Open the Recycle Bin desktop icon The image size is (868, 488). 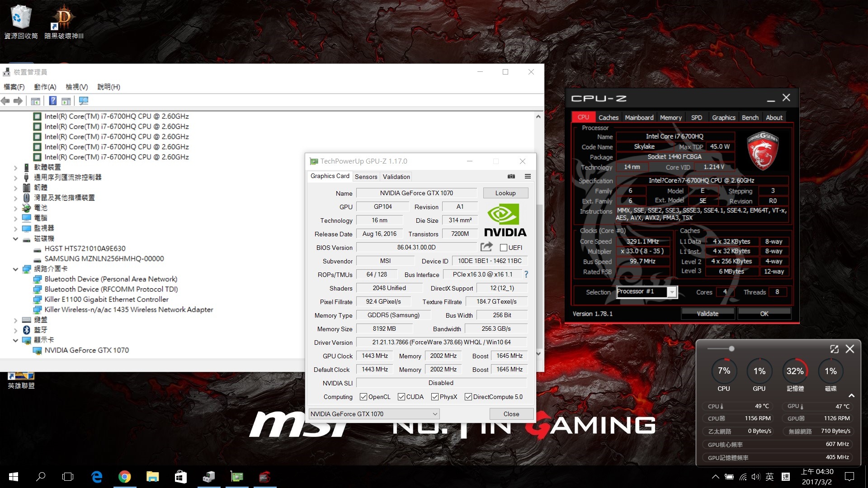pos(20,21)
